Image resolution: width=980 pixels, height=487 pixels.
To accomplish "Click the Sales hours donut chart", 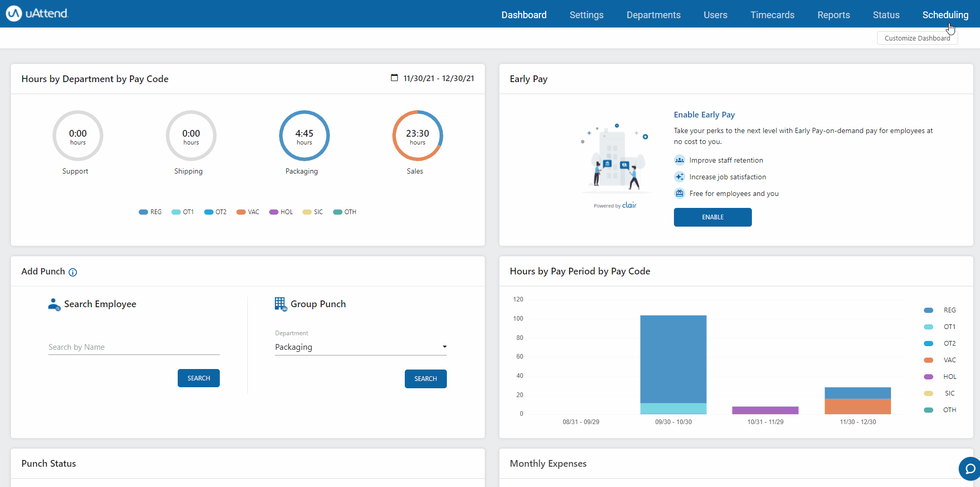I will [x=417, y=136].
